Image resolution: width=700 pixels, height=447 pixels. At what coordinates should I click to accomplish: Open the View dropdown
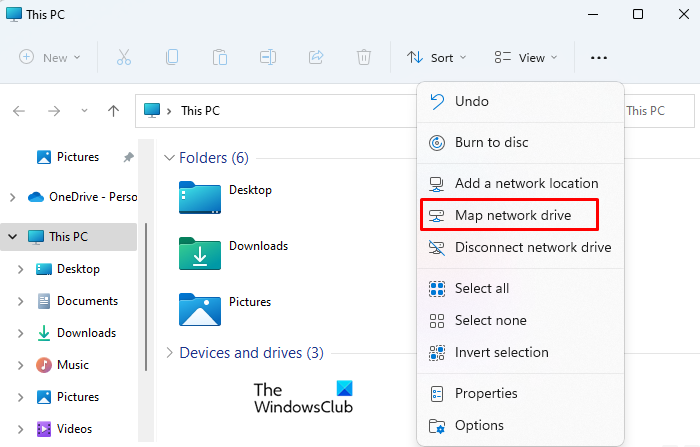(526, 58)
